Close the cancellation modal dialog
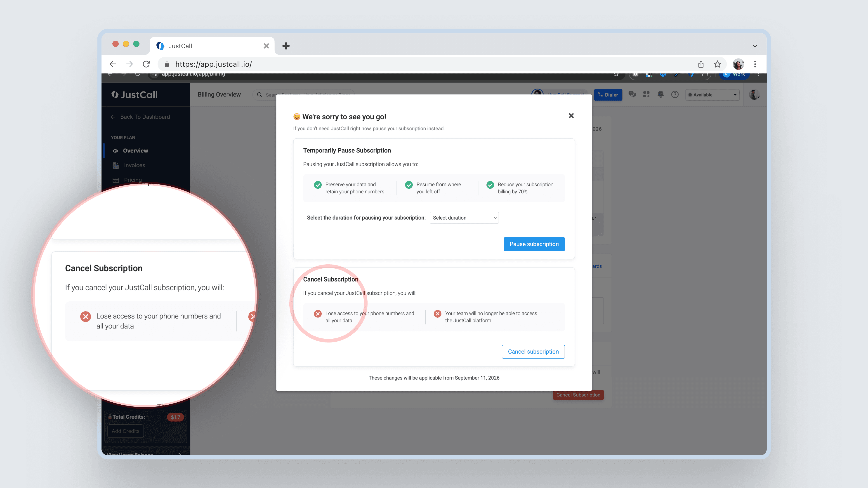The width and height of the screenshot is (868, 488). point(571,115)
